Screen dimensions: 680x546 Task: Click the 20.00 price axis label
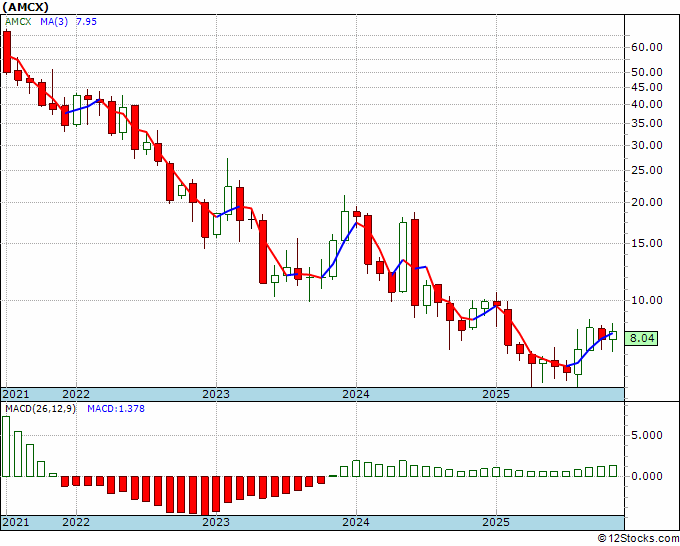click(647, 202)
